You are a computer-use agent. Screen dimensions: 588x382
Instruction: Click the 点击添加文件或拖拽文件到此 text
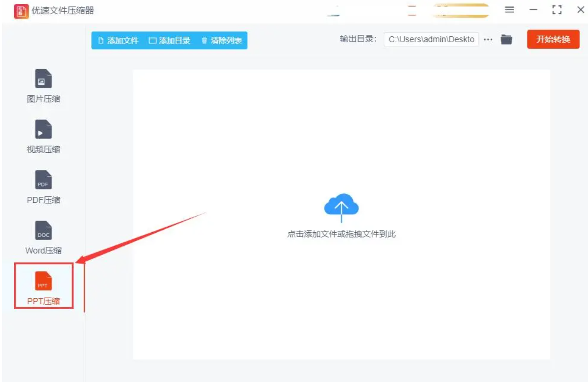coord(341,234)
